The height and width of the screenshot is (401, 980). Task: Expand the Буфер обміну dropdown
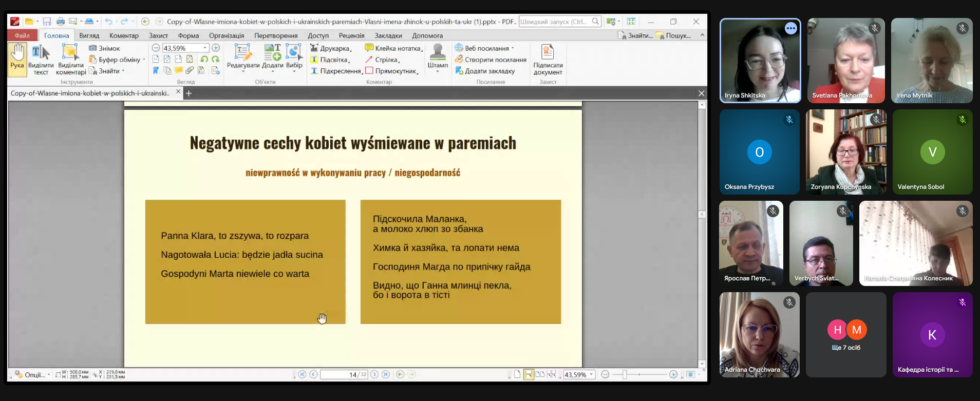(144, 60)
